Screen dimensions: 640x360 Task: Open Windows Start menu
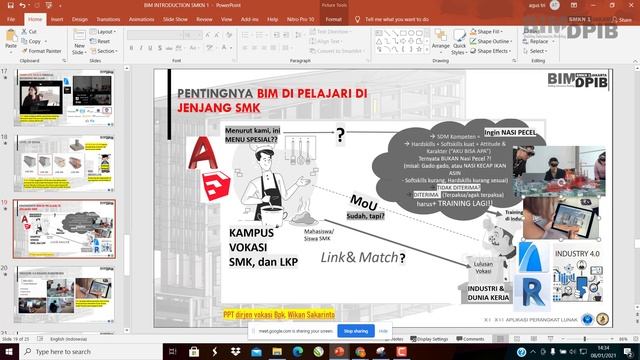point(9,351)
